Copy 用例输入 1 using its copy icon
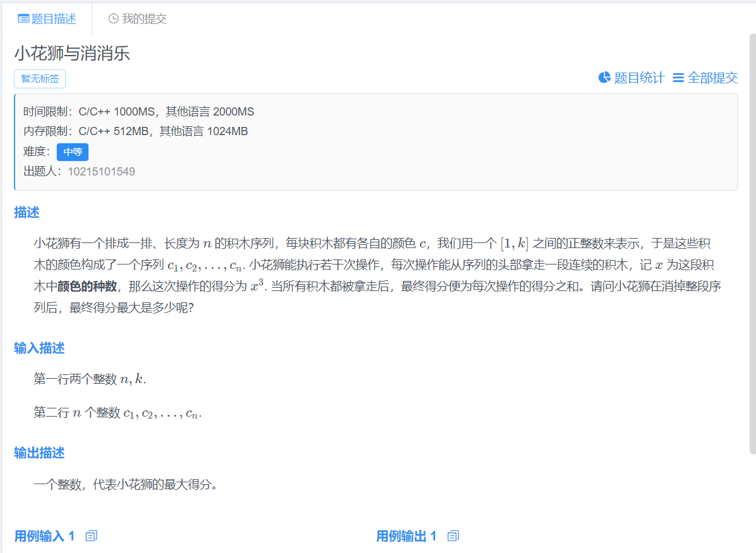 (91, 536)
